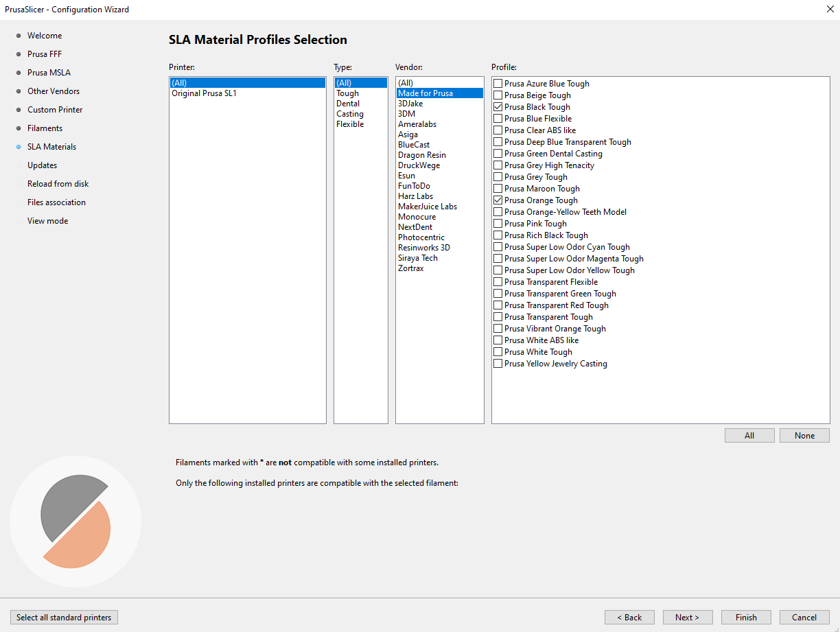
Task: Enable Prusa Rich Black Tough checkbox
Action: (498, 235)
